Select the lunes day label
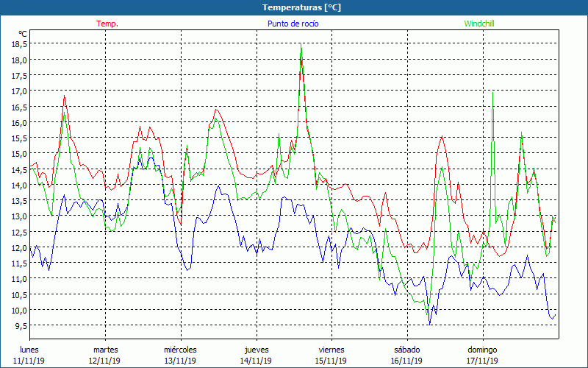588x368 pixels. pos(29,350)
